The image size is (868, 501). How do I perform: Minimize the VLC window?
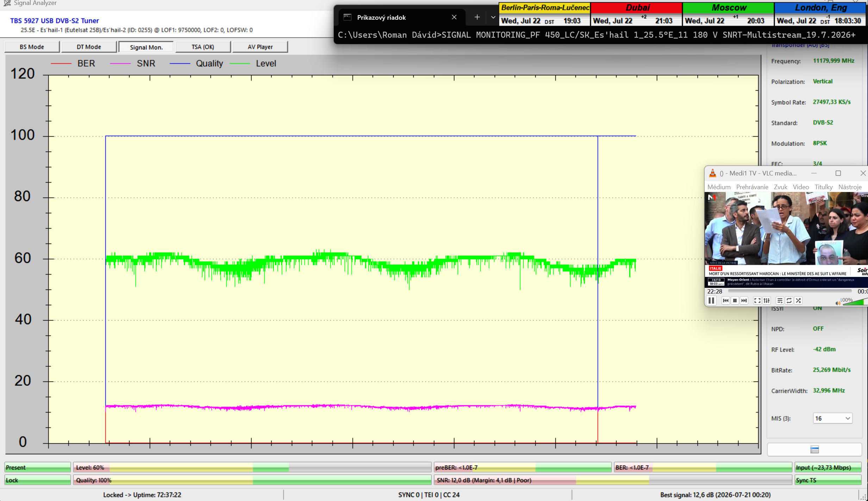click(x=814, y=173)
